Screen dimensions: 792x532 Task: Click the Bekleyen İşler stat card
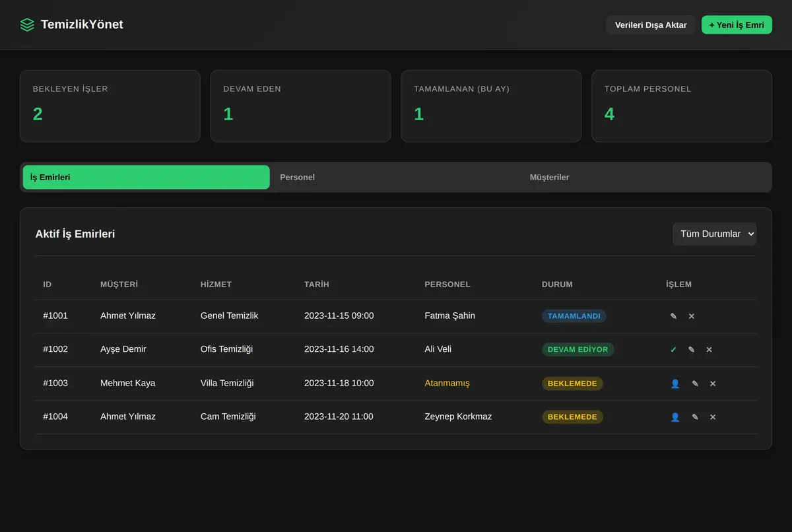(110, 106)
